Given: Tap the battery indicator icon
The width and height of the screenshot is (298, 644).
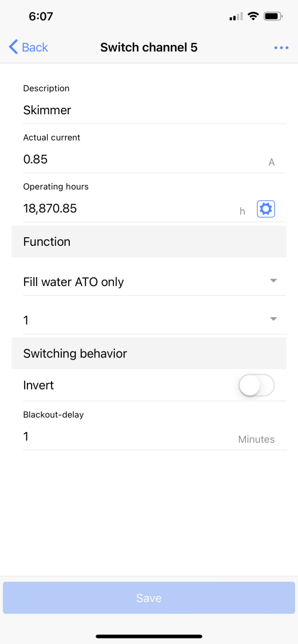Looking at the screenshot, I should [x=273, y=17].
